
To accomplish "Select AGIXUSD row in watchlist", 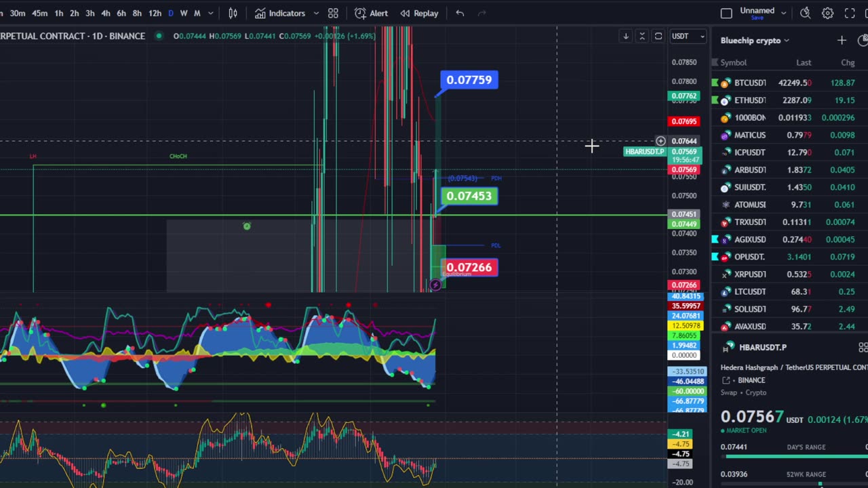I will click(789, 239).
